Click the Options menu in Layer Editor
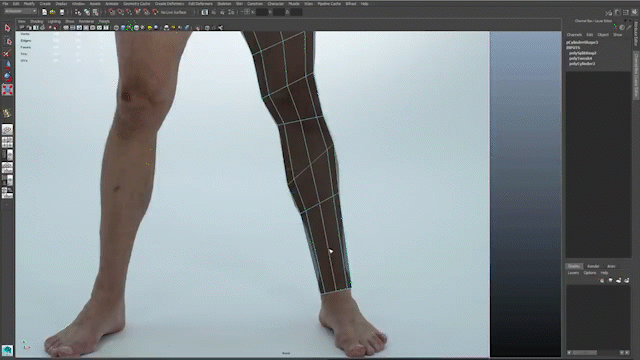 pos(590,273)
